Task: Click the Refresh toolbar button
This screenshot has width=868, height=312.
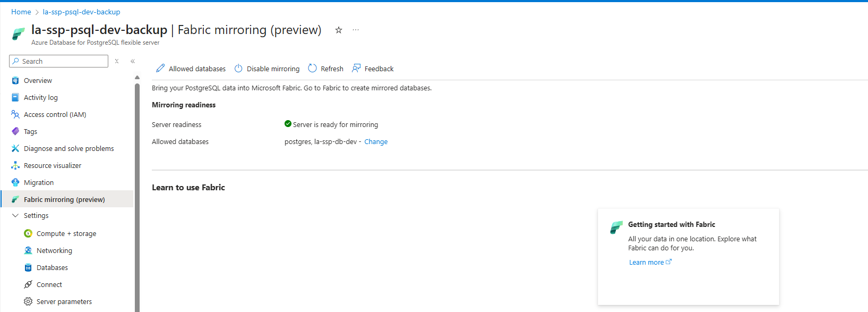Action: point(326,69)
